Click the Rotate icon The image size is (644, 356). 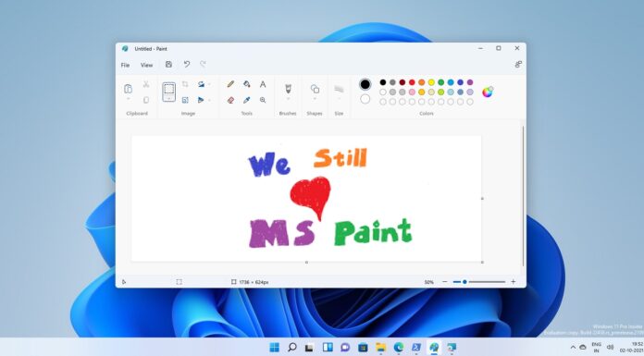pos(202,84)
